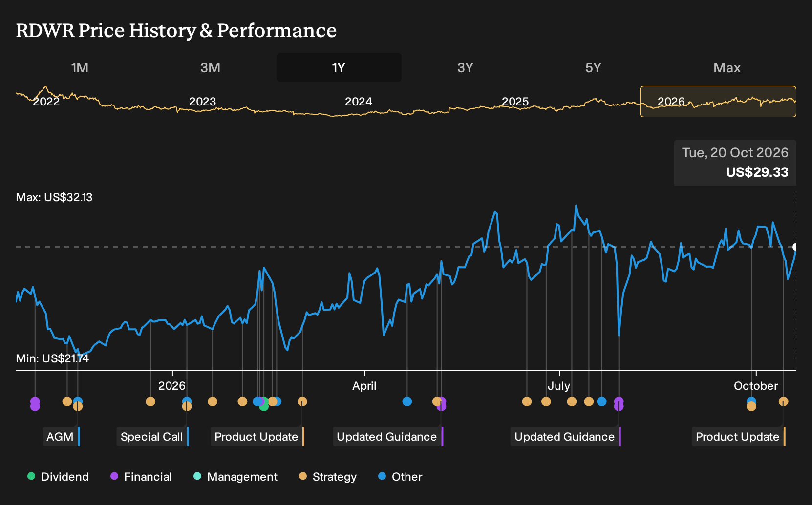Open the 3Y price range tab
The height and width of the screenshot is (505, 812).
[x=465, y=67]
